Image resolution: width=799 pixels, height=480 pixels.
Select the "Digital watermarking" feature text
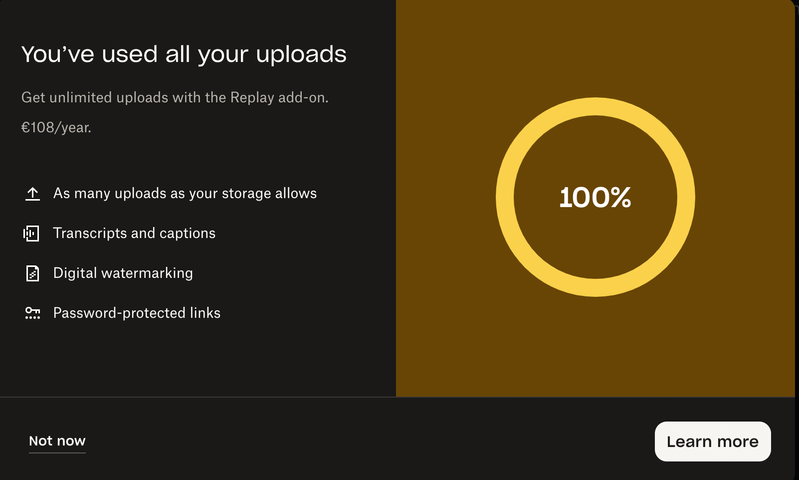[123, 273]
